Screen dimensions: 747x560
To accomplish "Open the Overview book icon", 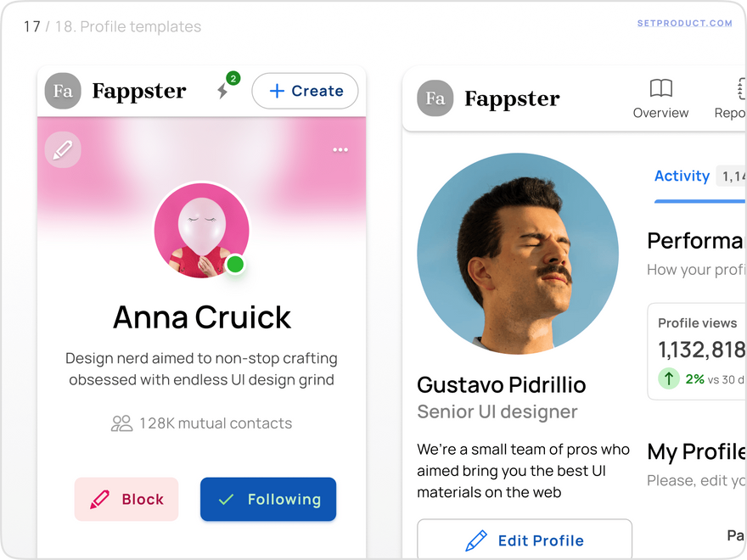I will (660, 88).
